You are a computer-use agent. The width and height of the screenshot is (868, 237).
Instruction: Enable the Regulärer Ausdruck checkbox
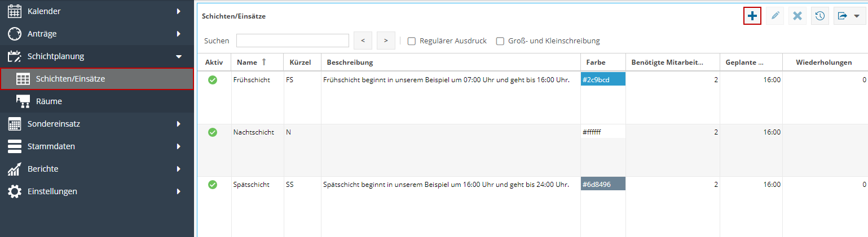click(412, 41)
